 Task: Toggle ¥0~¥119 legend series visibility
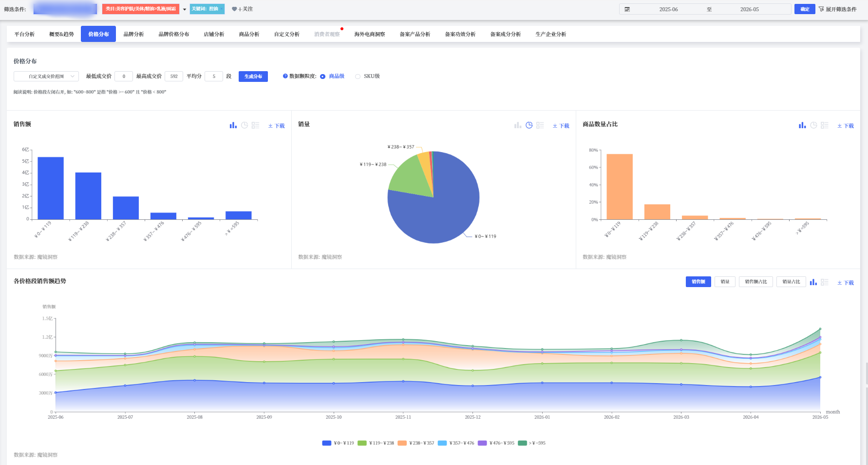[338, 443]
